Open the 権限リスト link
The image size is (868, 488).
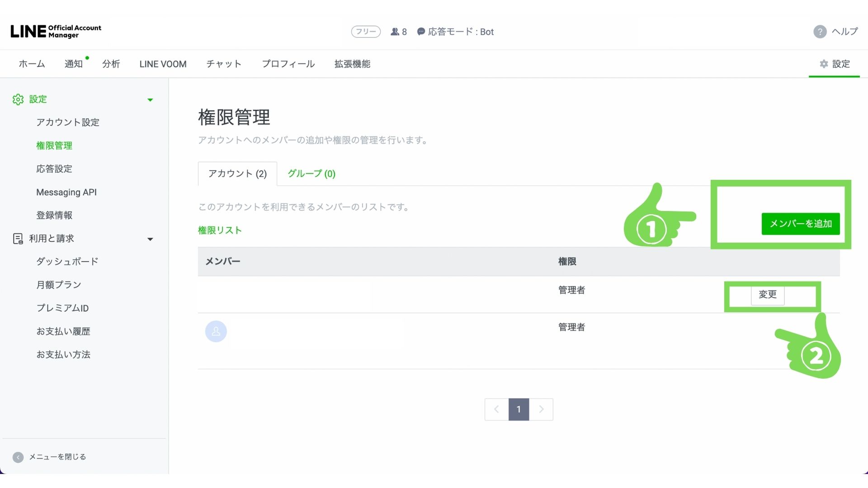pyautogui.click(x=220, y=230)
